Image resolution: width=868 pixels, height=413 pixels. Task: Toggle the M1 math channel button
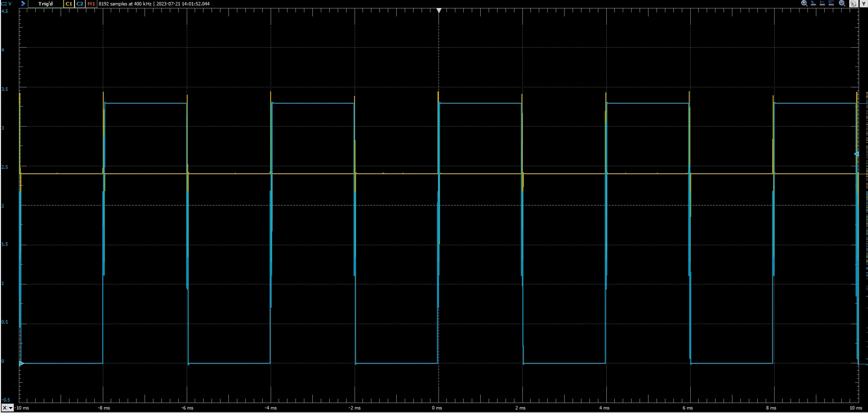[91, 3]
